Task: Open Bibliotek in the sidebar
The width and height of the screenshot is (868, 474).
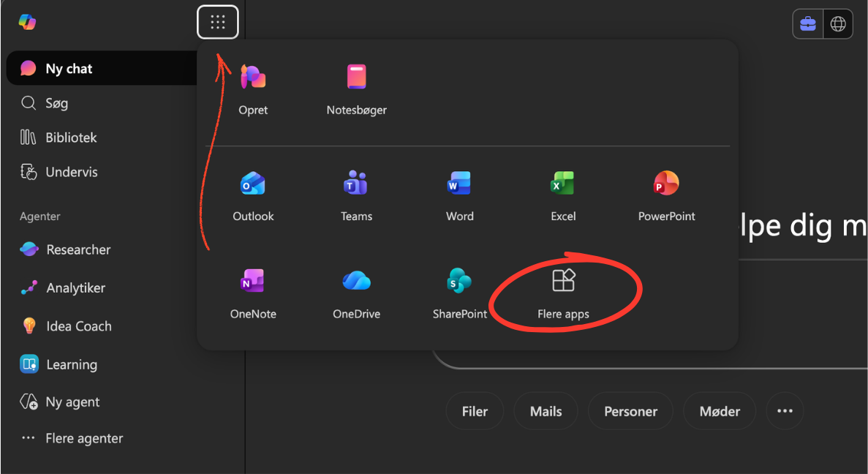Action: click(x=58, y=138)
